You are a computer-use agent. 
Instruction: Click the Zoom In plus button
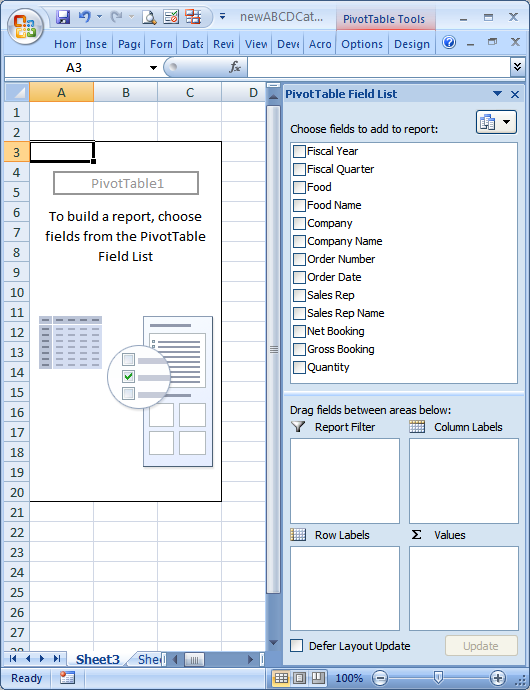tap(497, 678)
